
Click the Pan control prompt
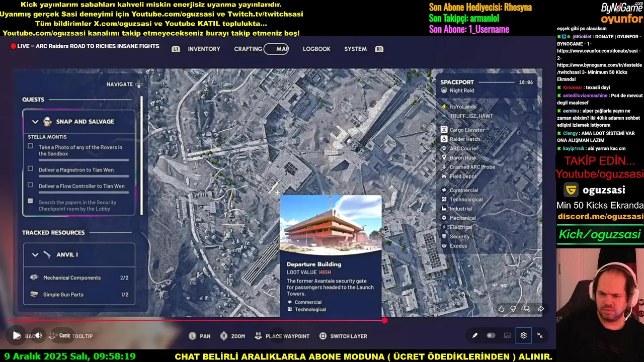pyautogui.click(x=200, y=336)
